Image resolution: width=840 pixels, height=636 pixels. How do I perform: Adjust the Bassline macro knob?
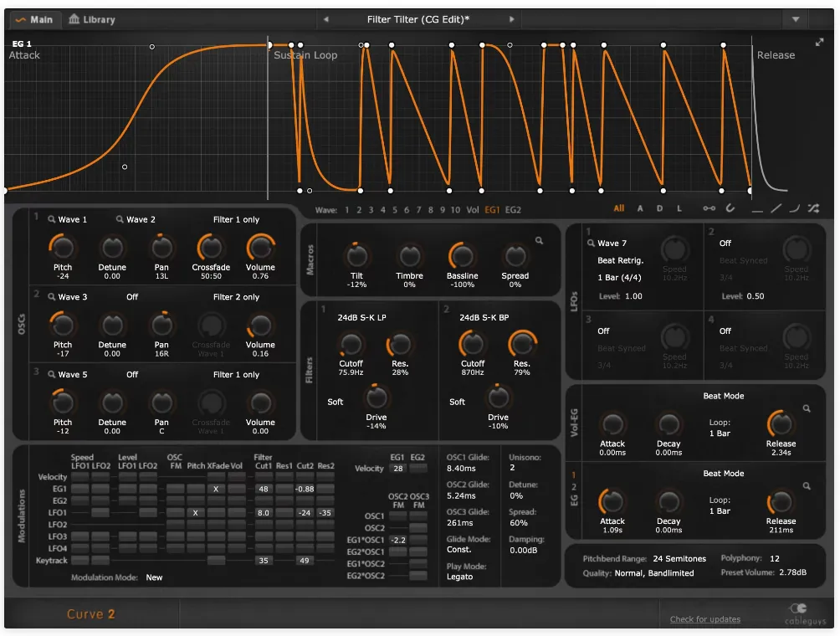[462, 255]
